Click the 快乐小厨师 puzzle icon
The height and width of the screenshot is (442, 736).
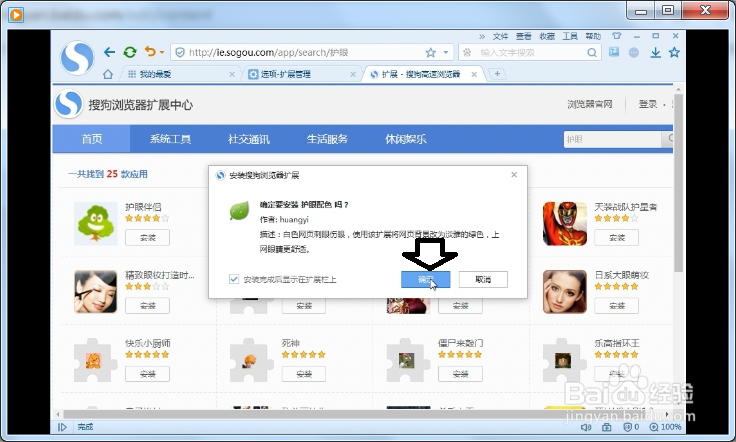tap(96, 360)
